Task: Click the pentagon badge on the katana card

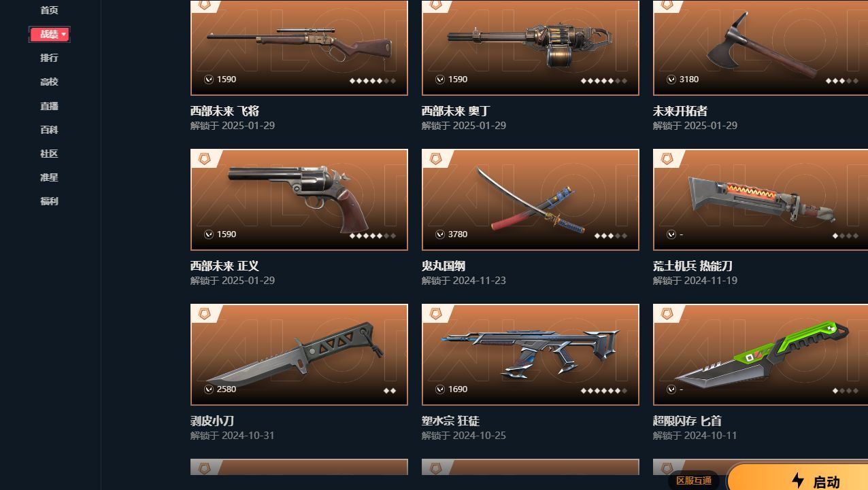Action: (435, 158)
